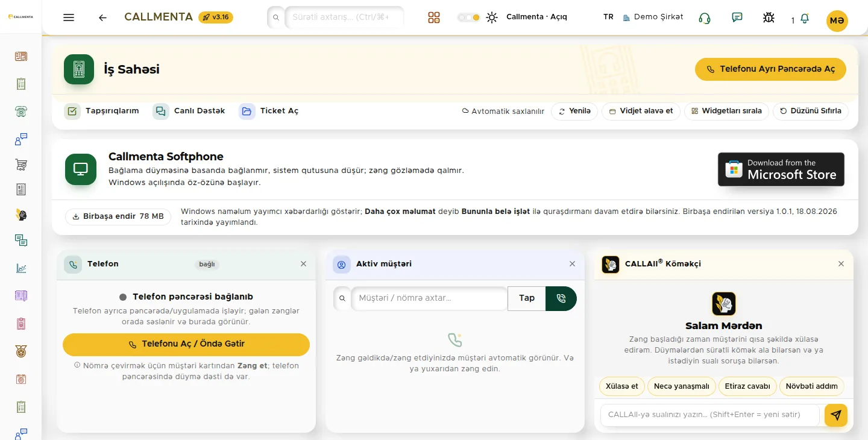The image size is (868, 440).
Task: Open the headset support icon
Action: 705,18
